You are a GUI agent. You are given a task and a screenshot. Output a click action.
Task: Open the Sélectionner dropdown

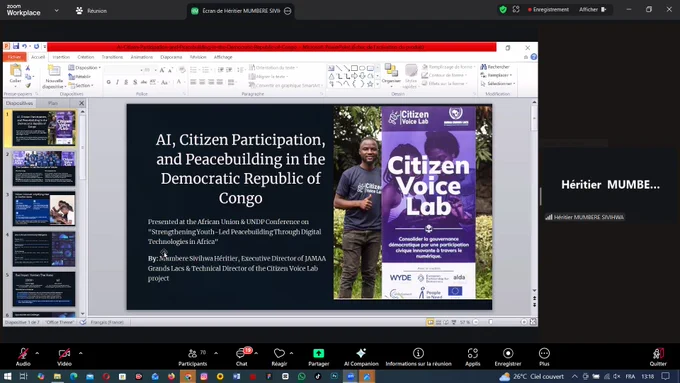498,83
